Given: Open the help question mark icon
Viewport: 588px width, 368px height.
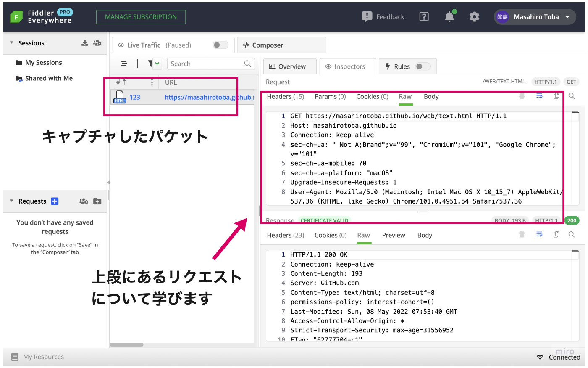Looking at the screenshot, I should click(424, 17).
